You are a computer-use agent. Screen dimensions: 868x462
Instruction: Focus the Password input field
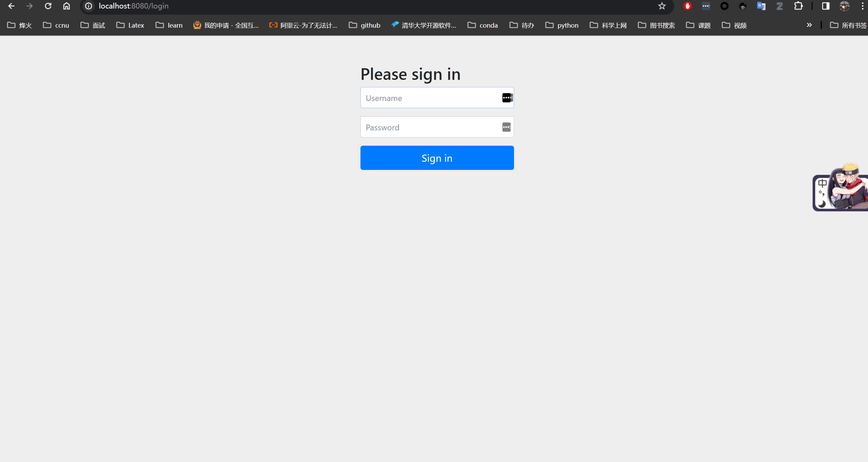430,127
